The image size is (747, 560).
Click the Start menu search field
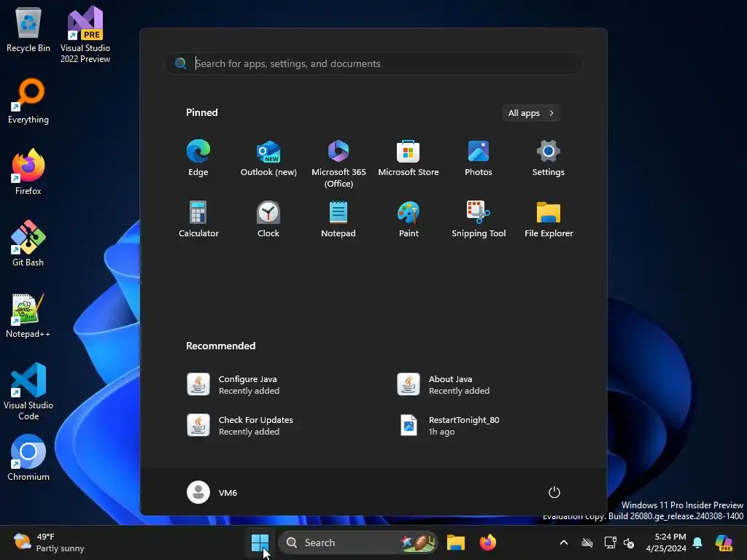point(373,63)
